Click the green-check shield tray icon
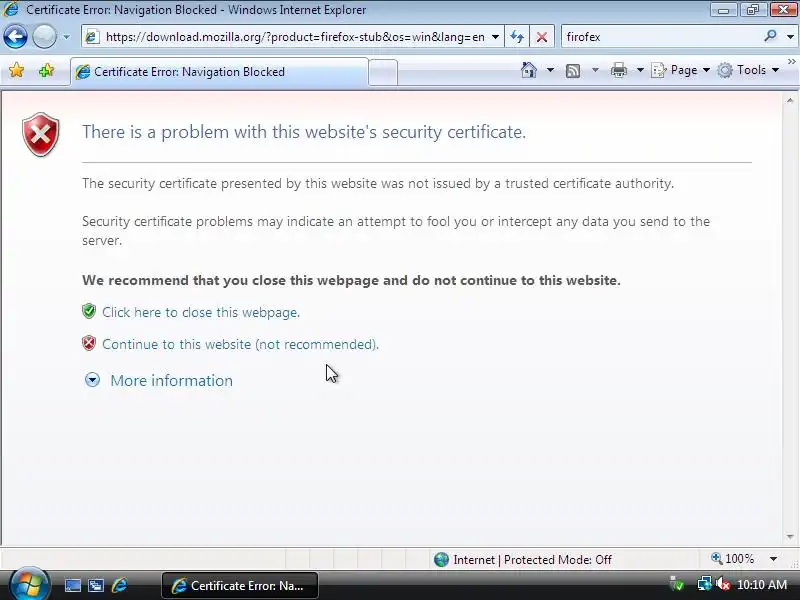 click(677, 584)
